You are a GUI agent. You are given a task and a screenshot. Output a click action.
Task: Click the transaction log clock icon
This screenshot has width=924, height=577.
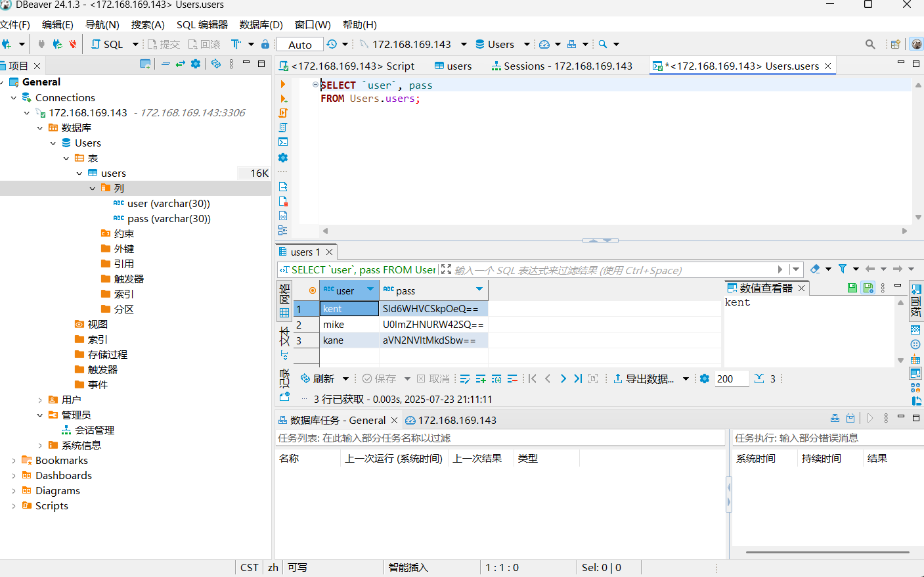point(332,44)
